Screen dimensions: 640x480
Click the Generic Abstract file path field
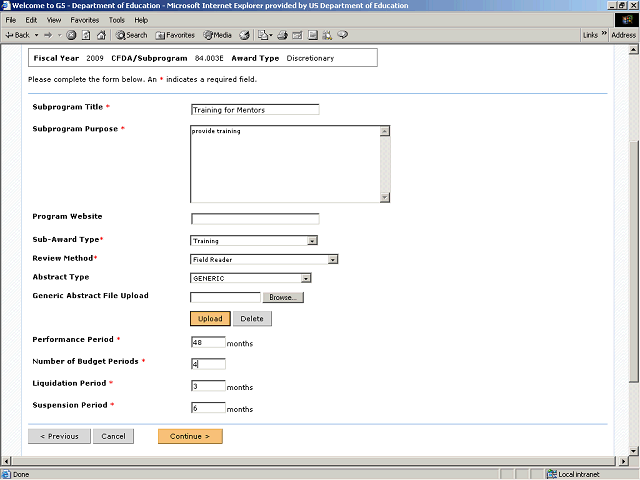(x=225, y=297)
